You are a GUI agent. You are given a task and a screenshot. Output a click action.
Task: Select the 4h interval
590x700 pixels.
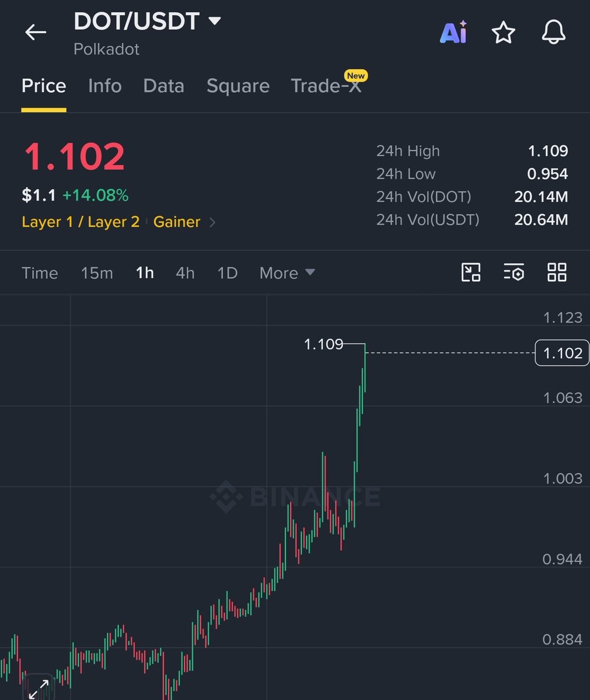coord(185,273)
